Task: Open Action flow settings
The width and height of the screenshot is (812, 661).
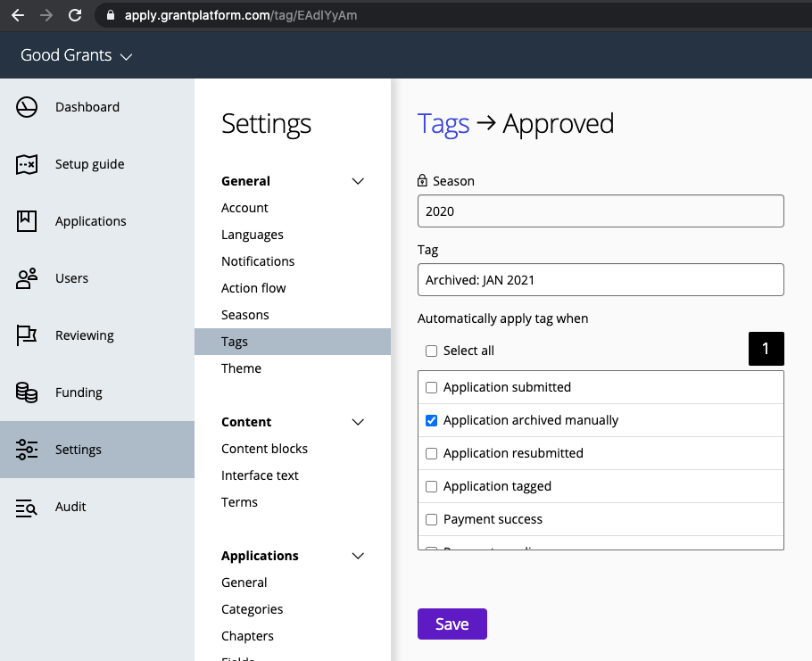Action: point(253,288)
